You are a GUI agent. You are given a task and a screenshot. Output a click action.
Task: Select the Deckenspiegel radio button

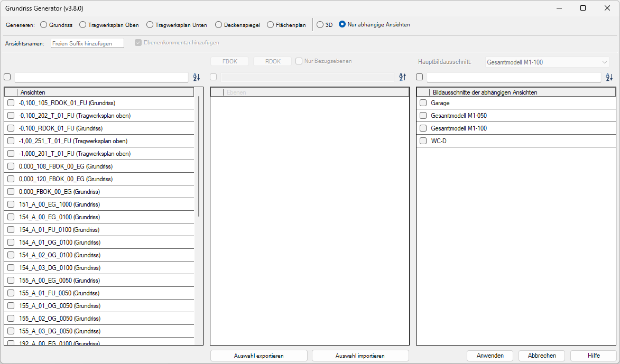click(x=218, y=24)
